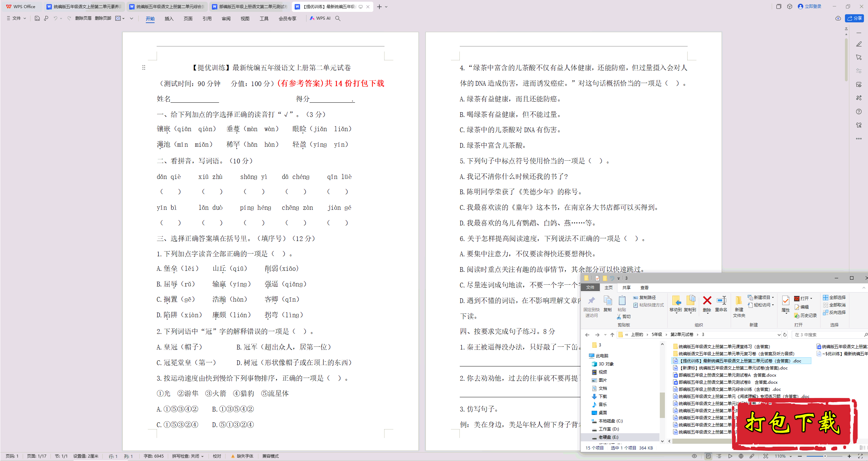
Task: Open the 视图 ribbon tab
Action: (245, 19)
